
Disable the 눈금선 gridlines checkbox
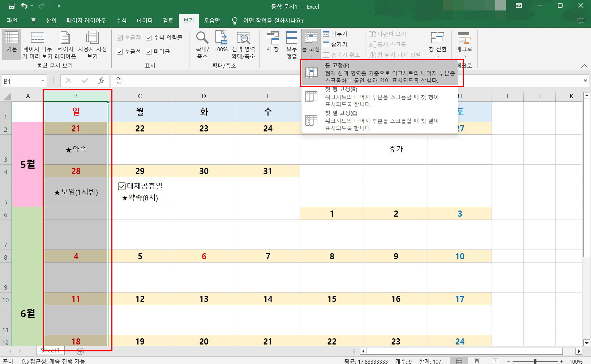119,51
